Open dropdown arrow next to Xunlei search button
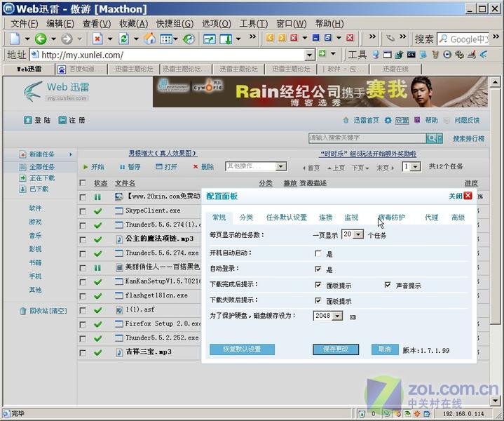Screen dimensions: 504x421 click(x=440, y=138)
